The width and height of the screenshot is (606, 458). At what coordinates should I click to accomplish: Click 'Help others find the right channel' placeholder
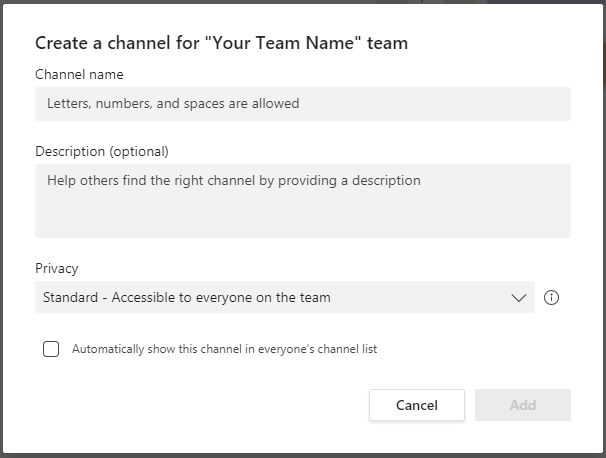tap(233, 181)
